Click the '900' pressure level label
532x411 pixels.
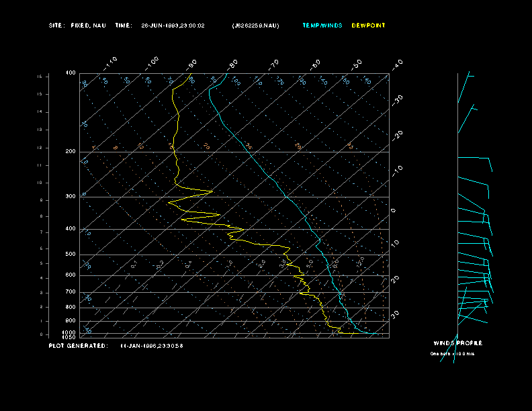tap(71, 321)
